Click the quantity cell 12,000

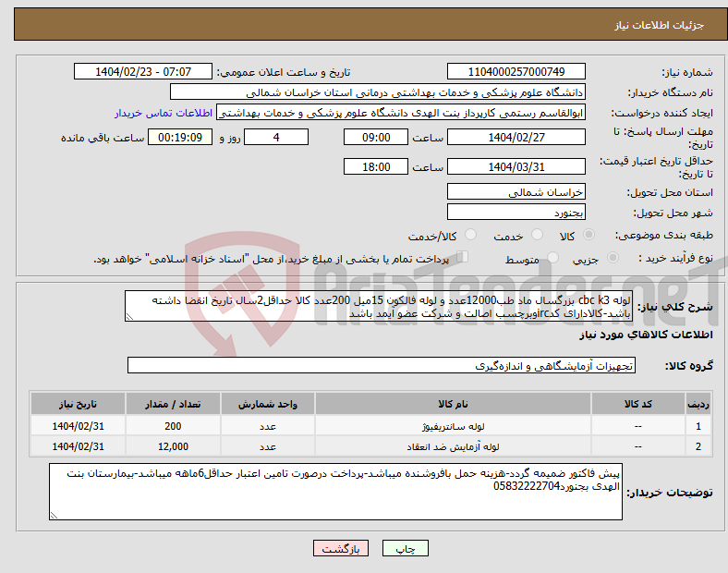pos(173,446)
